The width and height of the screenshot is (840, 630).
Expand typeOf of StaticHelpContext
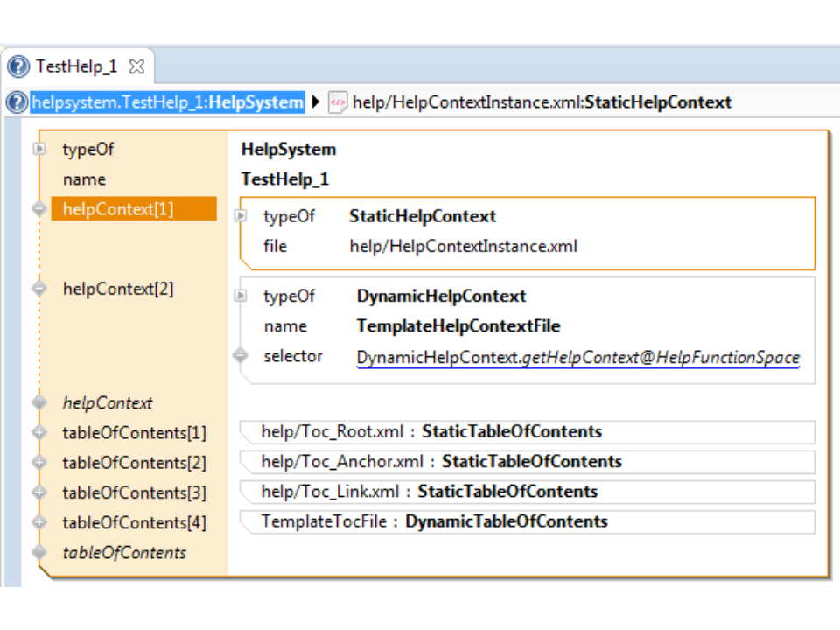(241, 216)
